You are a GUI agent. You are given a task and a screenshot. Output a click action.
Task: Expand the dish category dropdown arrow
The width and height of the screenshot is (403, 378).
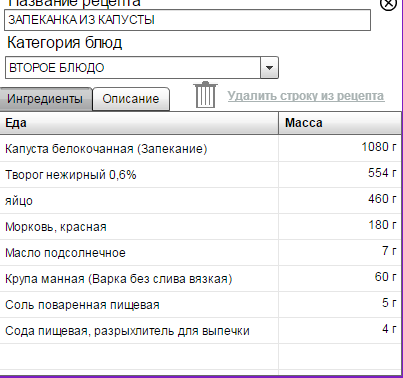tap(269, 68)
